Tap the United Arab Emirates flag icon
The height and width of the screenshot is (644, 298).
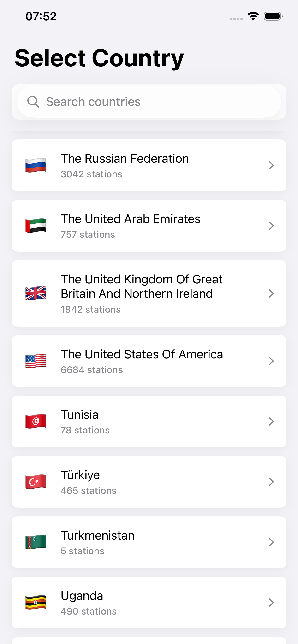click(x=36, y=225)
